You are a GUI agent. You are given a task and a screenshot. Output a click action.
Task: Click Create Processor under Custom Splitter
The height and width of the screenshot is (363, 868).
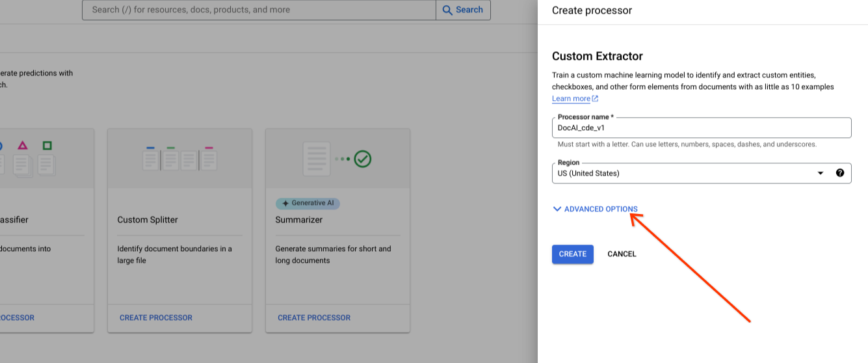point(156,317)
